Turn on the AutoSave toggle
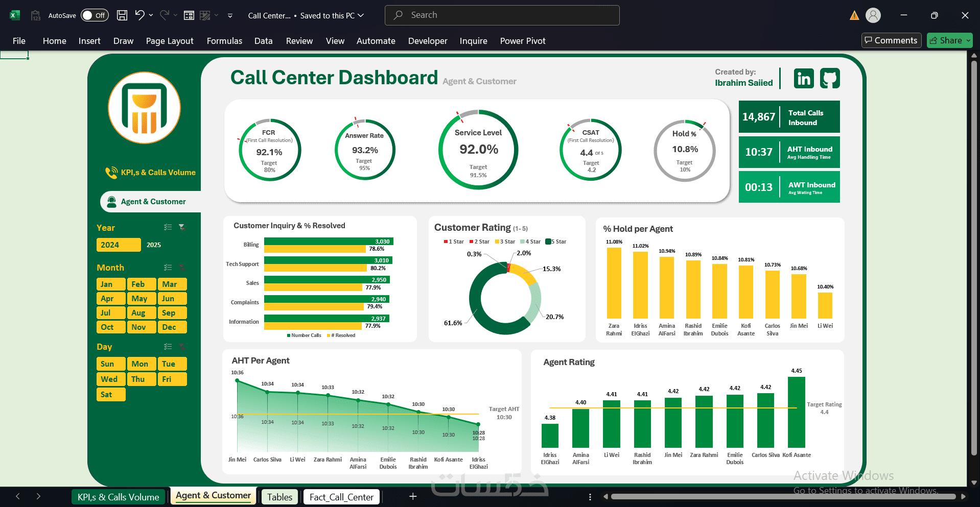This screenshot has width=980, height=507. coord(95,15)
